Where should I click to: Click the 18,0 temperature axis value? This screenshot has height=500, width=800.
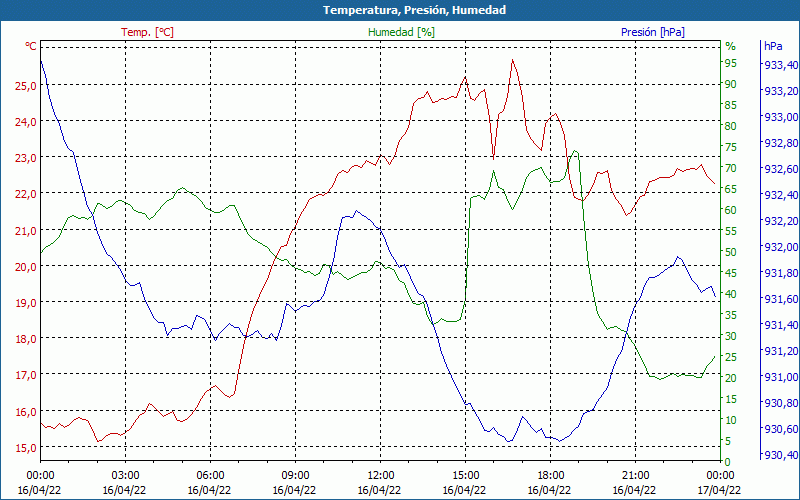26,339
